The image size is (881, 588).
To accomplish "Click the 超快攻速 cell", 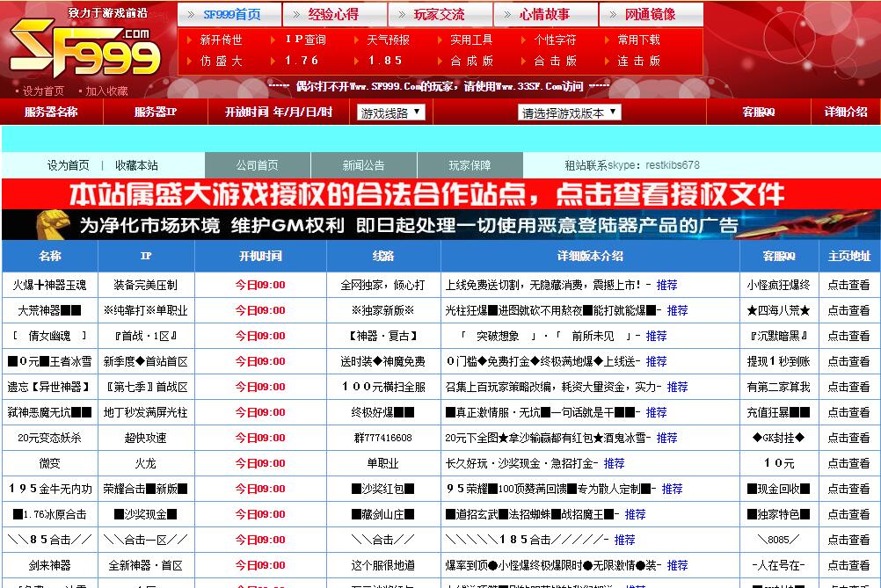I will pyautogui.click(x=146, y=438).
